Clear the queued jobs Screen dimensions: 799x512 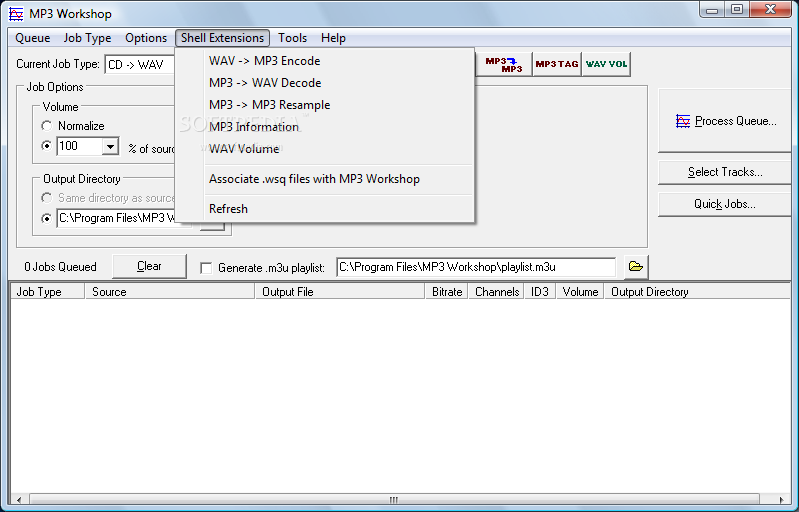click(149, 266)
